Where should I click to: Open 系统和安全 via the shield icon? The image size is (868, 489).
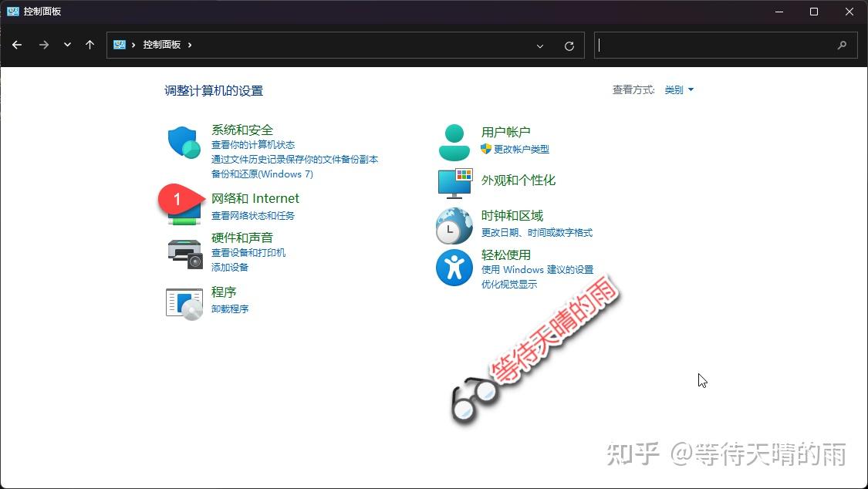pyautogui.click(x=183, y=143)
